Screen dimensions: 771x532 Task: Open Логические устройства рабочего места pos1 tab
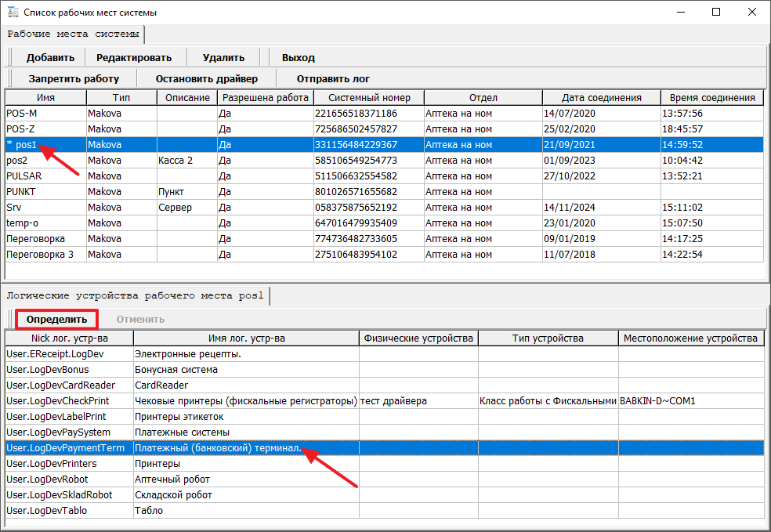[x=136, y=295]
